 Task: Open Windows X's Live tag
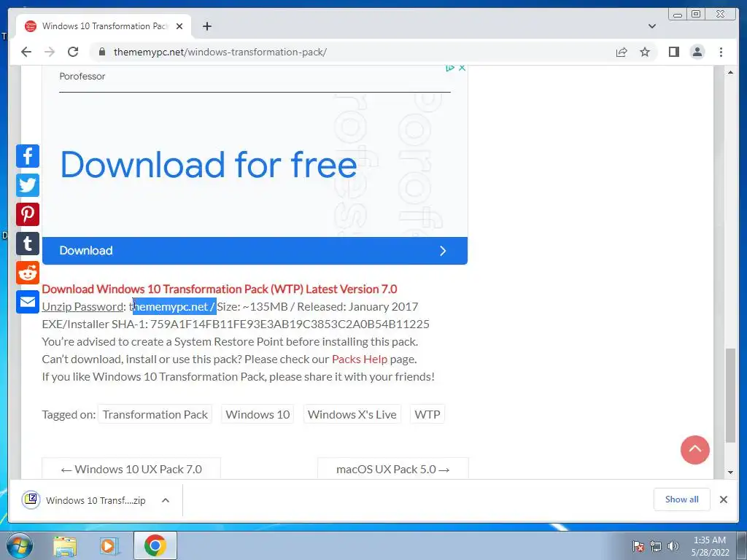click(x=352, y=414)
